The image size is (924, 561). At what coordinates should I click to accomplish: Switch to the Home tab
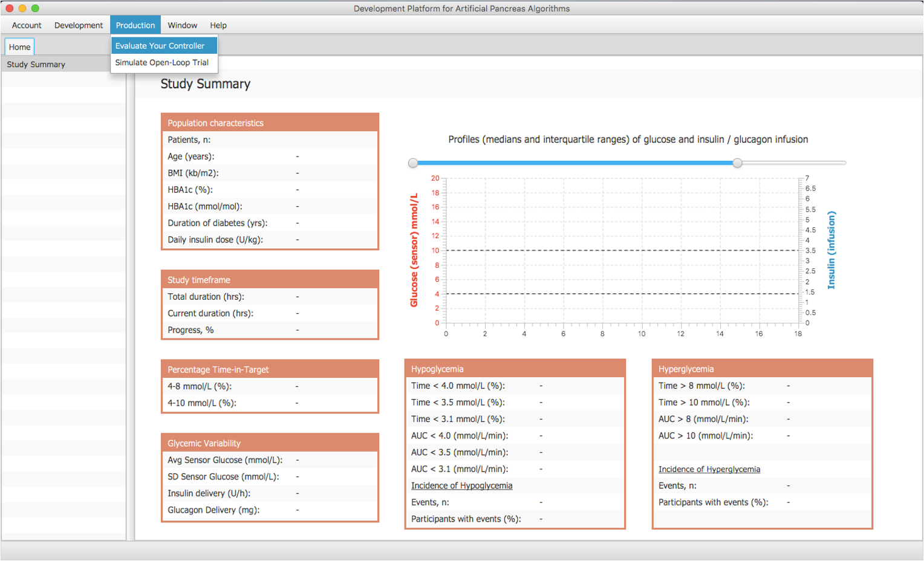click(x=19, y=47)
